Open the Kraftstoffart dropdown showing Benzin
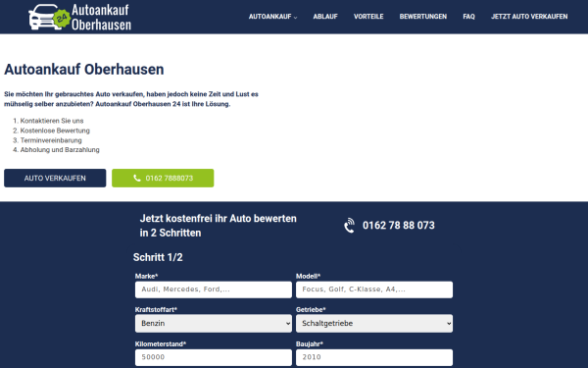 214,323
